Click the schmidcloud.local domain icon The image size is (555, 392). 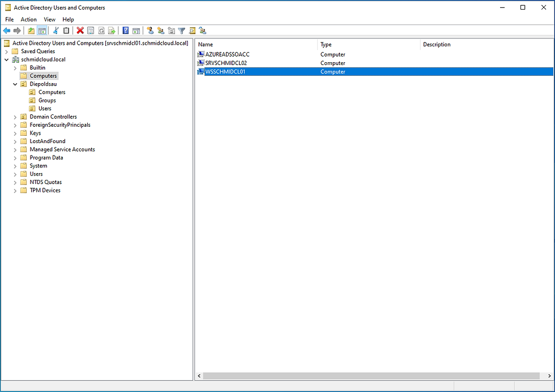(x=16, y=59)
